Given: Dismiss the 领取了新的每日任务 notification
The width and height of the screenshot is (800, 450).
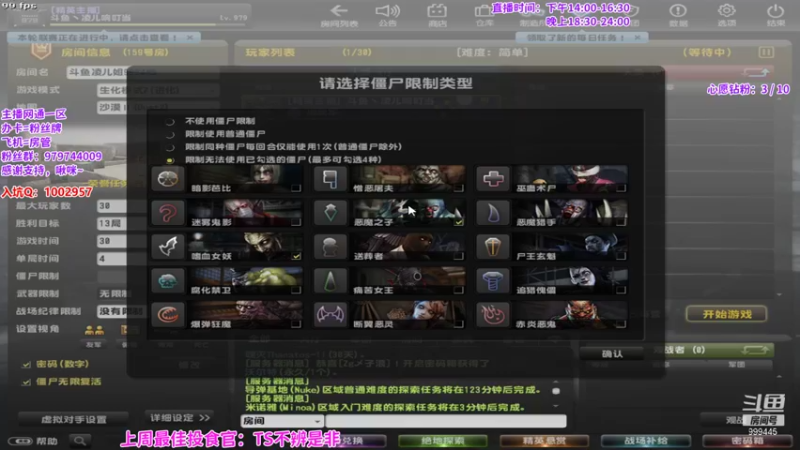Looking at the screenshot, I should point(637,37).
